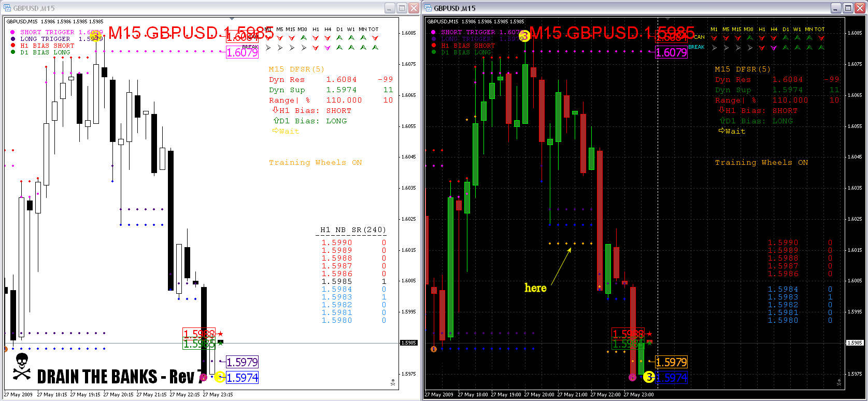The height and width of the screenshot is (401, 868).
Task: Click the TOT column label in the white chart
Action: click(x=374, y=30)
